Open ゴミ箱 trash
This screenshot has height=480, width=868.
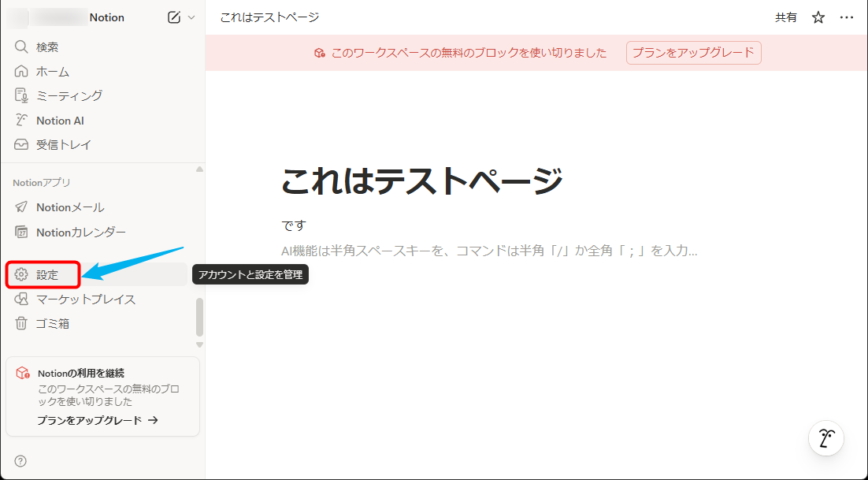pyautogui.click(x=52, y=324)
